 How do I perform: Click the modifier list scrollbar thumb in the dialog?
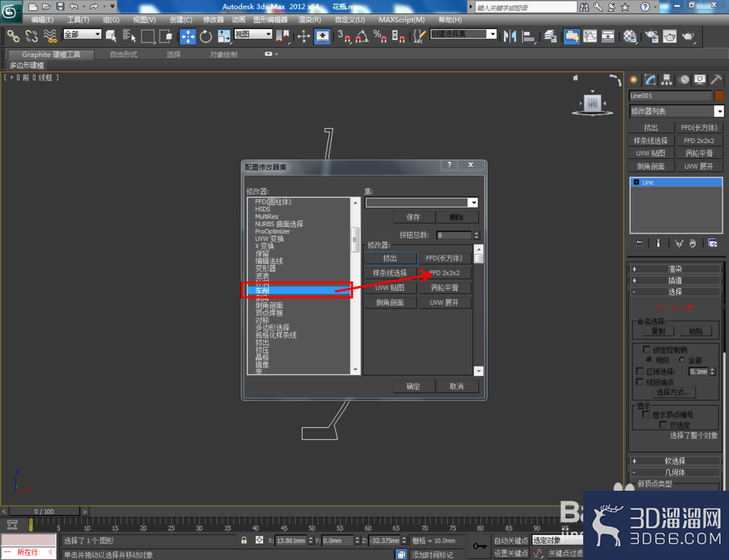[x=355, y=239]
